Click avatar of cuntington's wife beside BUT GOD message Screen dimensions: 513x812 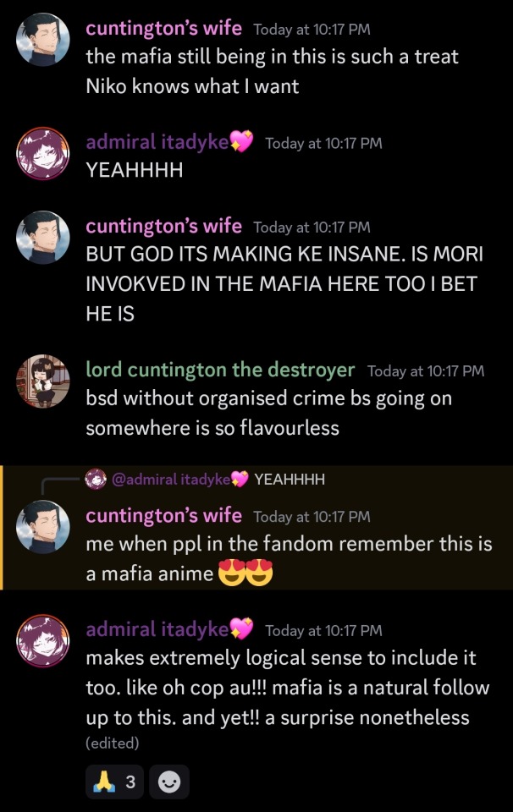43,237
